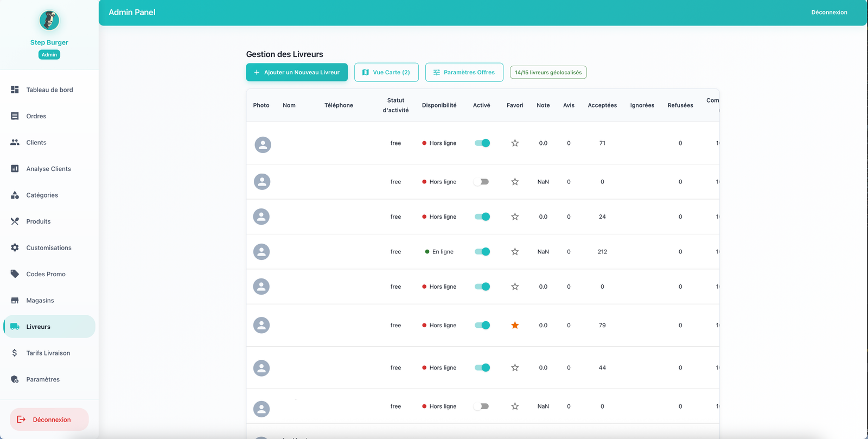Toggle Activé for driver with 79 accepted
The height and width of the screenshot is (439, 868).
pos(482,326)
